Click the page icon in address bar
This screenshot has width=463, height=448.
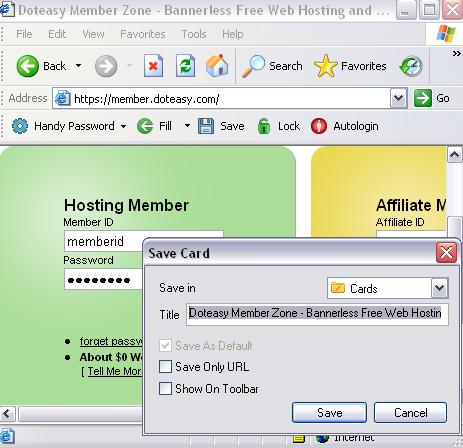pyautogui.click(x=63, y=98)
